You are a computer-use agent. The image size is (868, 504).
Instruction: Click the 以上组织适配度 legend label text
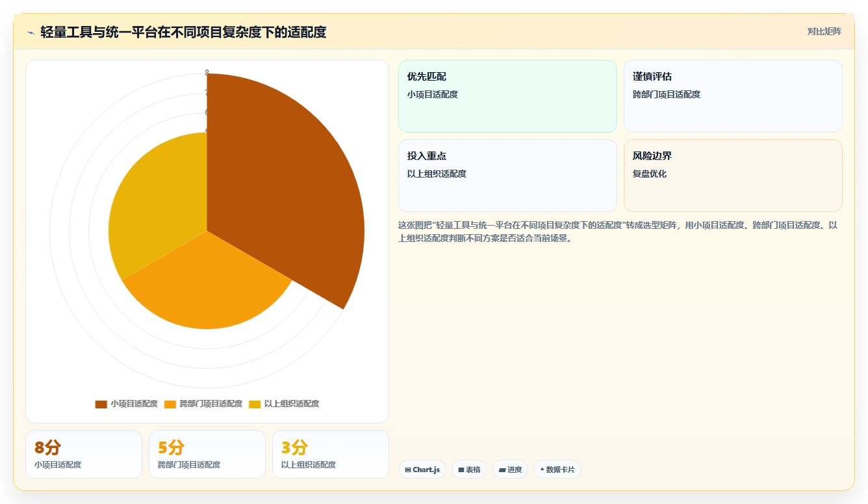(292, 404)
